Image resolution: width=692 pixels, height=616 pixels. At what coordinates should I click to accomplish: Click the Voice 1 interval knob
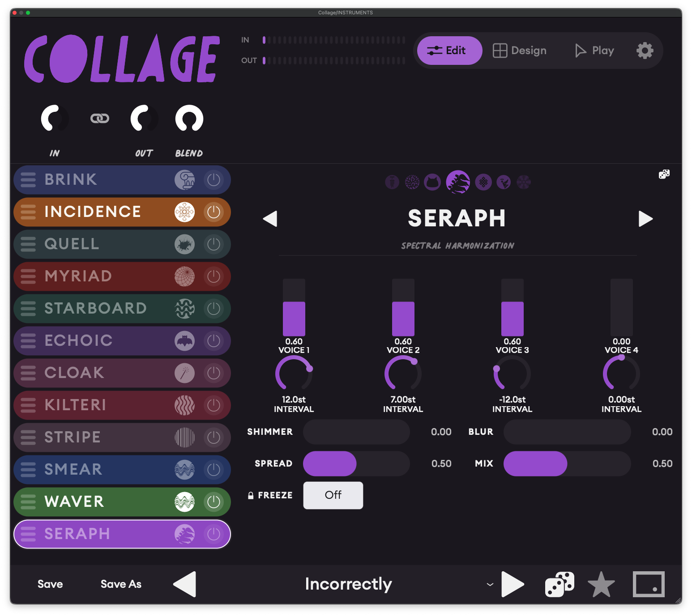[294, 374]
